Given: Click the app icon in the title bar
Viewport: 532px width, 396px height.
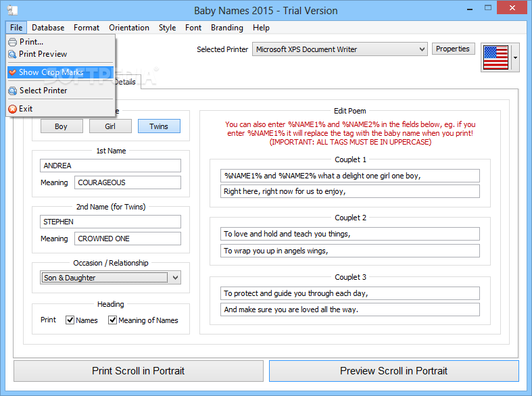Looking at the screenshot, I should 12,10.
